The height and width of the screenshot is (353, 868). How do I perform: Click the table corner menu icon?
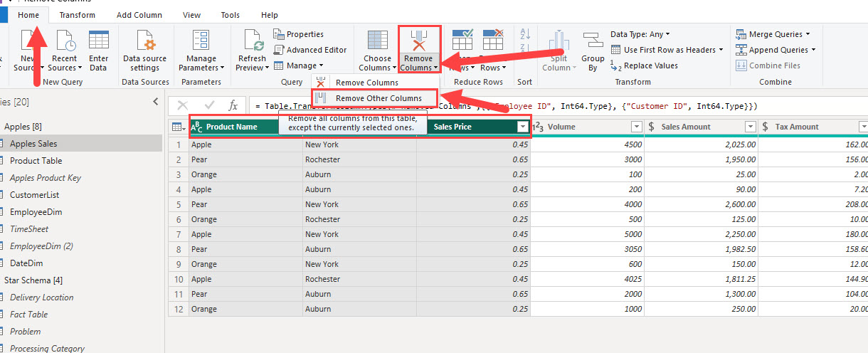178,127
